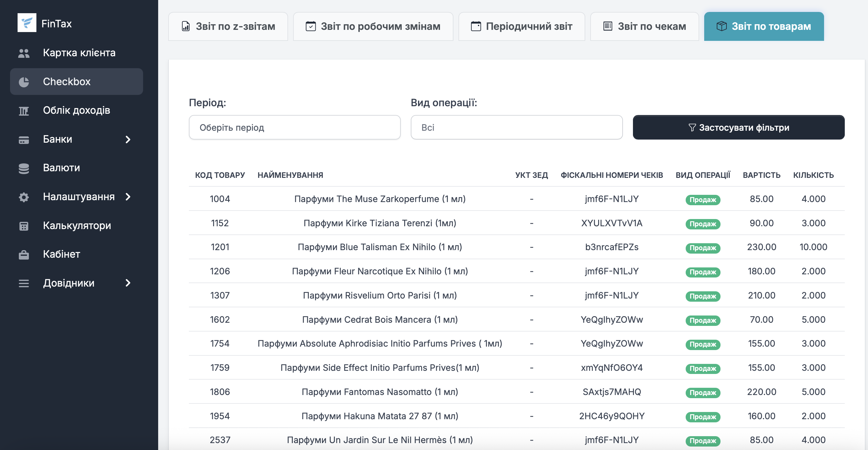Click the FinTax logo icon
The image size is (868, 450).
click(27, 23)
